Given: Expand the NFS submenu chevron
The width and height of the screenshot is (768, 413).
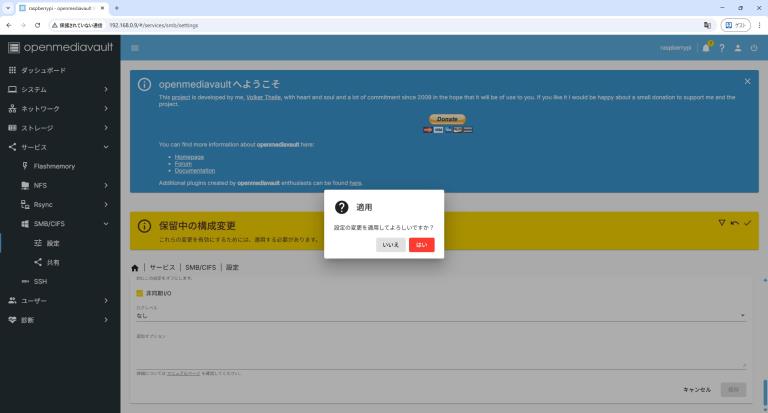Looking at the screenshot, I should (106, 185).
